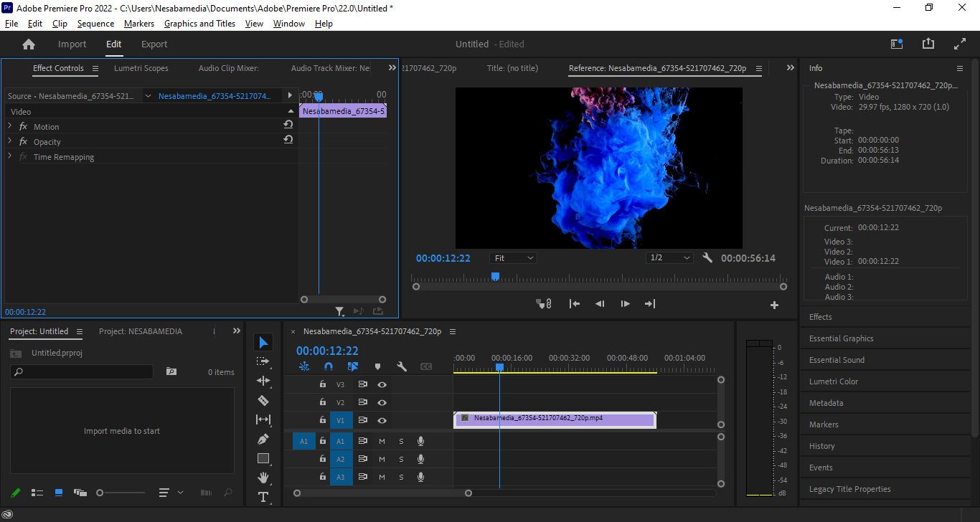Image resolution: width=980 pixels, height=522 pixels.
Task: Open the Fit zoom level dropdown
Action: 514,258
